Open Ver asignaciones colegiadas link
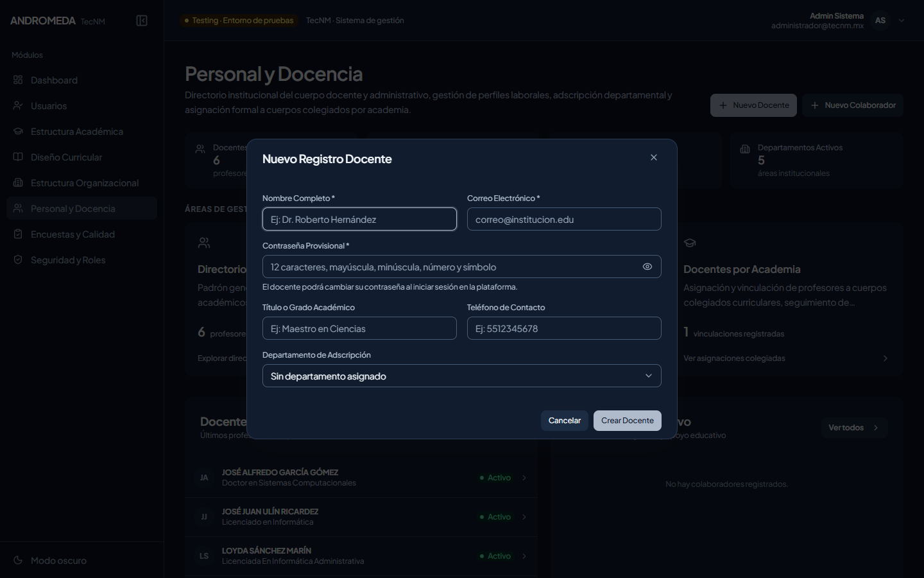Viewport: 924px width, 578px height. click(x=734, y=358)
